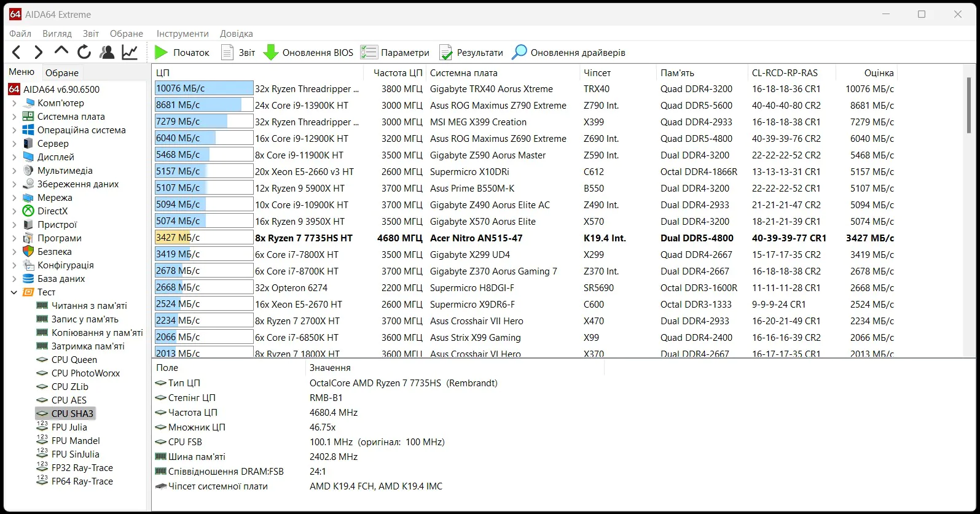Click the Forward navigation arrow
This screenshot has height=514, width=980.
38,52
